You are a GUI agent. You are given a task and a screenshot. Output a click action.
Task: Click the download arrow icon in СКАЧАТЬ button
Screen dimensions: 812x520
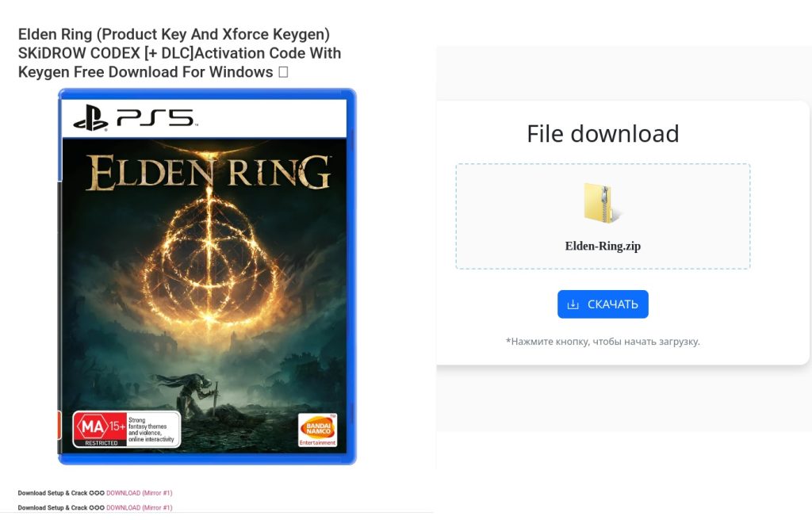click(573, 304)
